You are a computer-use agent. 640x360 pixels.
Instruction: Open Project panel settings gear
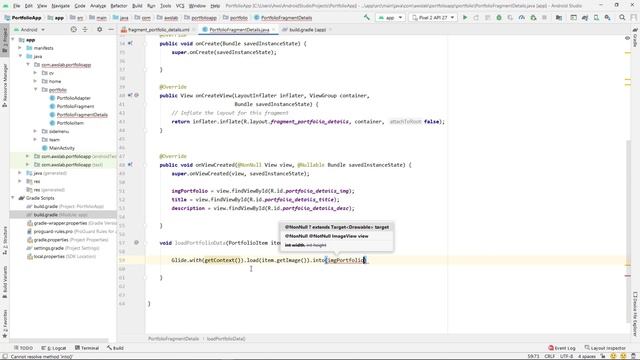pos(99,29)
